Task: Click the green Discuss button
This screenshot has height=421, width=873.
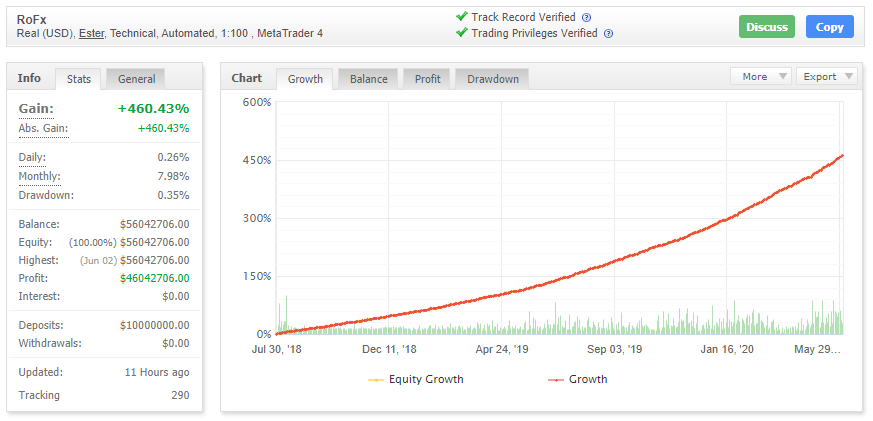Action: [x=767, y=27]
